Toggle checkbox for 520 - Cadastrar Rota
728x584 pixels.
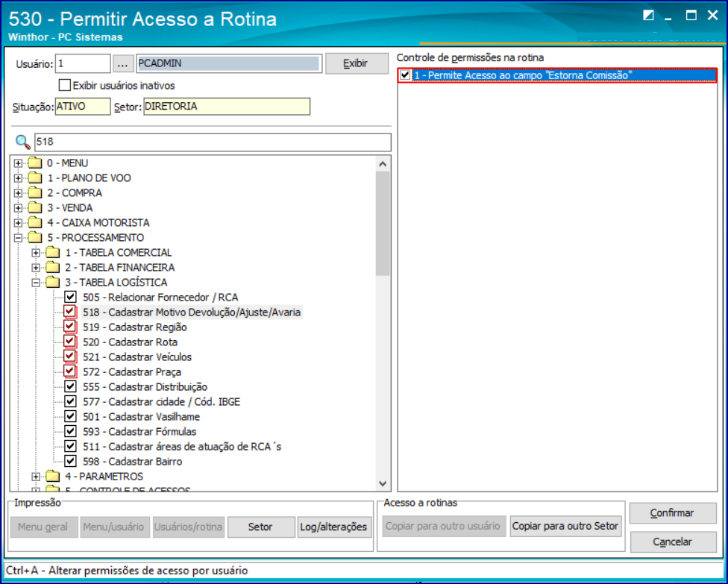click(x=70, y=342)
